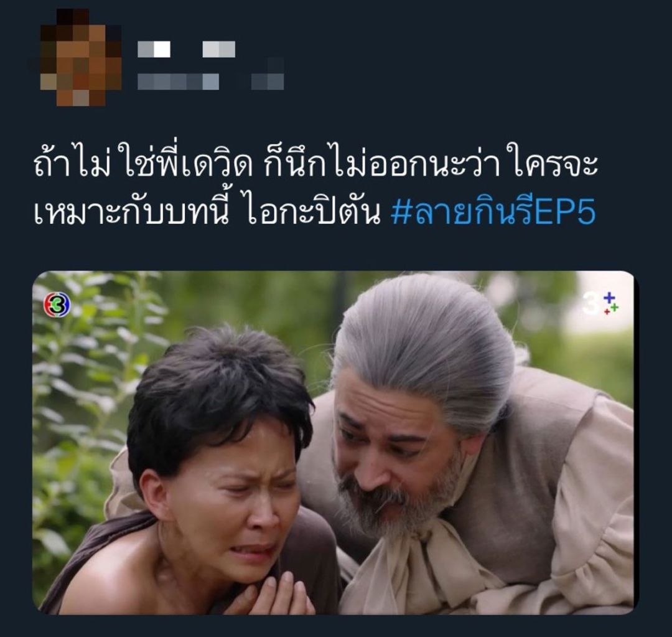The image size is (672, 637).
Task: Click the blurred display name
Action: 154,49
